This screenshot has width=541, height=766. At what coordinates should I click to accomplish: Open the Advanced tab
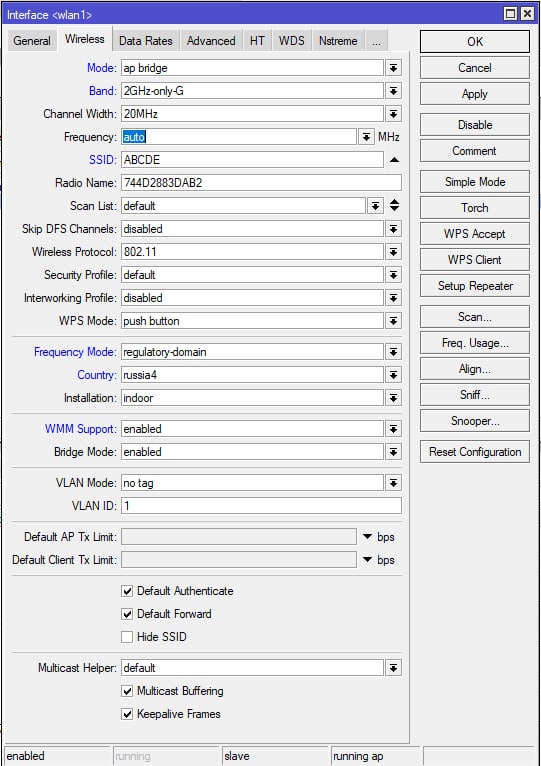(x=211, y=41)
